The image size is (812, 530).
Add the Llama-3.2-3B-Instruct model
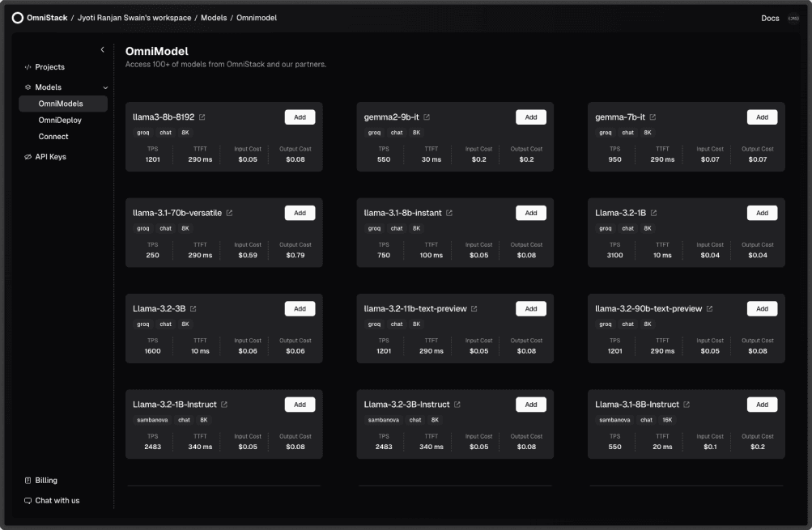[531, 405]
